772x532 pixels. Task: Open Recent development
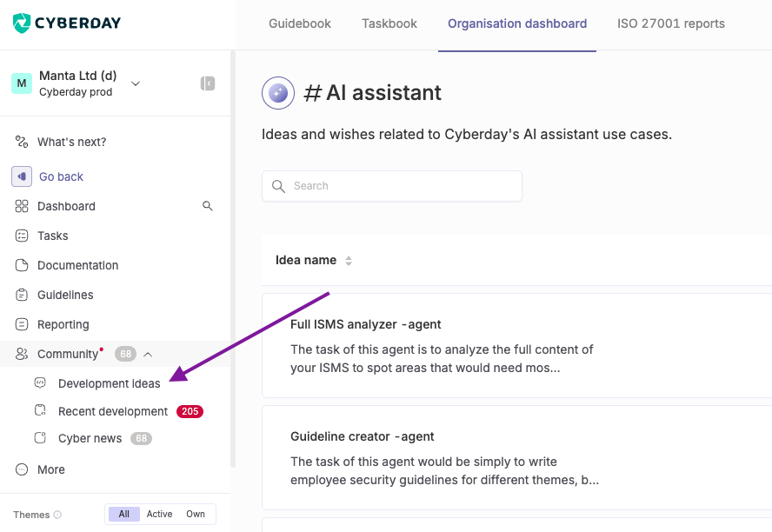[113, 411]
